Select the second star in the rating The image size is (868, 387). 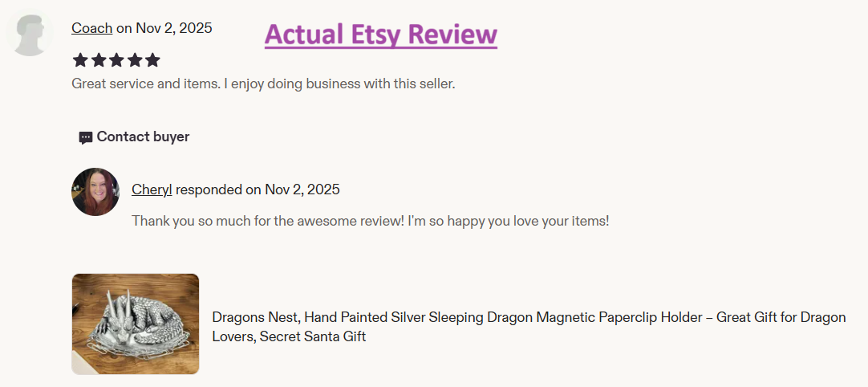(99, 60)
